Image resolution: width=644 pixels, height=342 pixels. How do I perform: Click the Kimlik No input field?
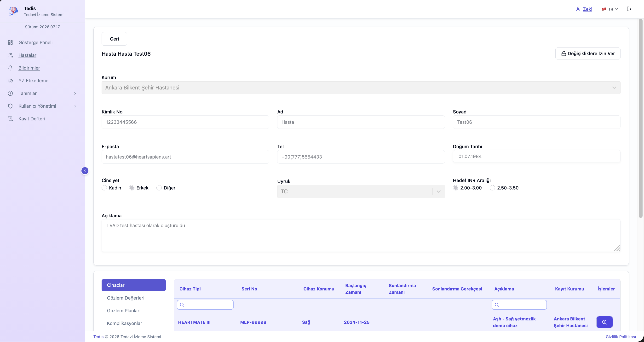(x=185, y=122)
